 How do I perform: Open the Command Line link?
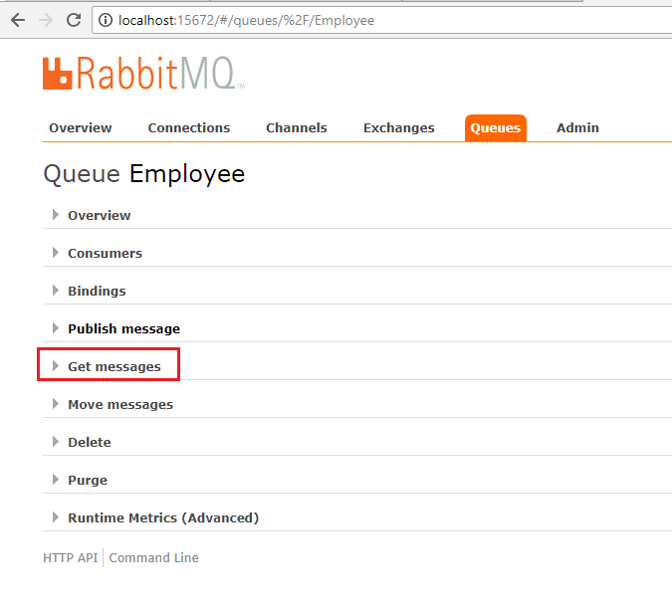(154, 557)
